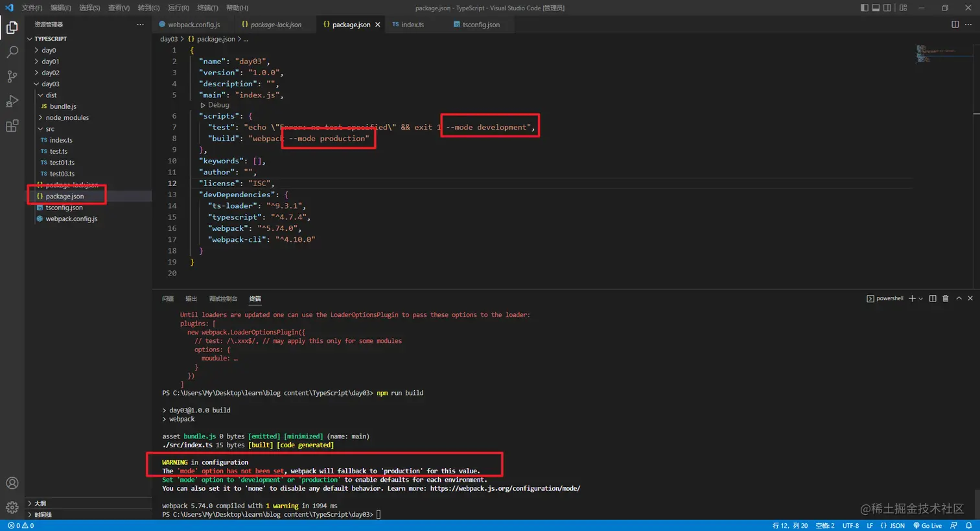Maximize the terminal panel size
Viewport: 980px width, 531px height.
(959, 298)
